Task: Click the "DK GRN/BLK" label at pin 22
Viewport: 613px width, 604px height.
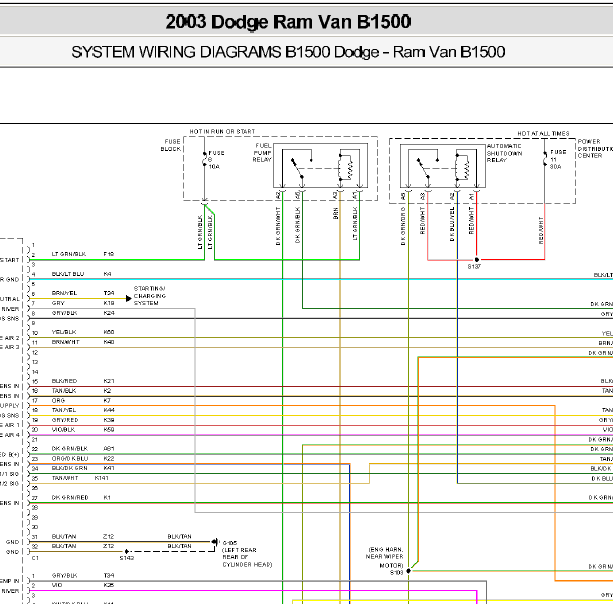Action: coord(70,449)
